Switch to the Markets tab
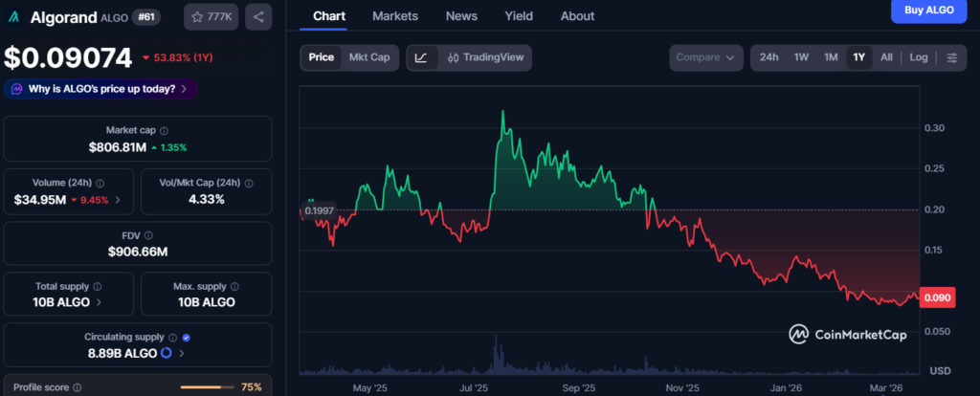980x396 pixels. click(394, 16)
